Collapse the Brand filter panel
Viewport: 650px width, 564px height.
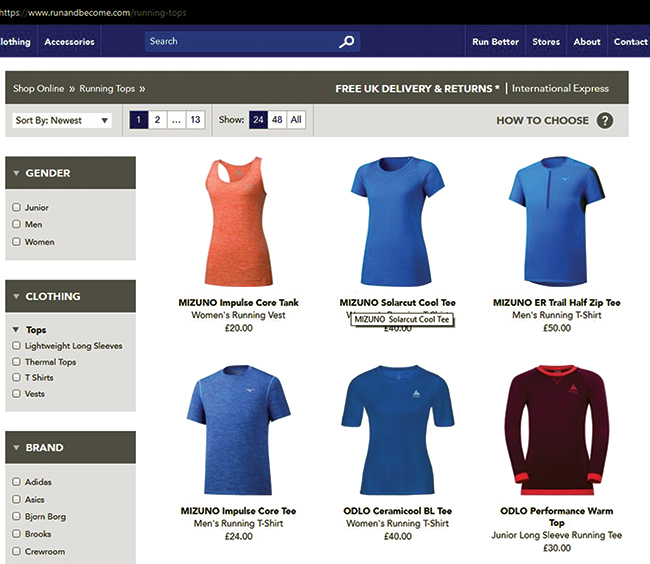tap(16, 448)
